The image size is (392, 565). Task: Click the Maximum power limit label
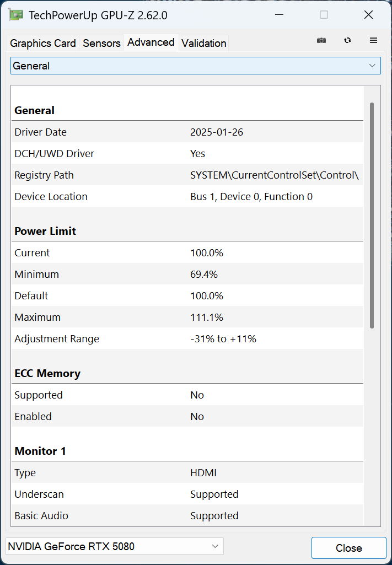pyautogui.click(x=37, y=318)
